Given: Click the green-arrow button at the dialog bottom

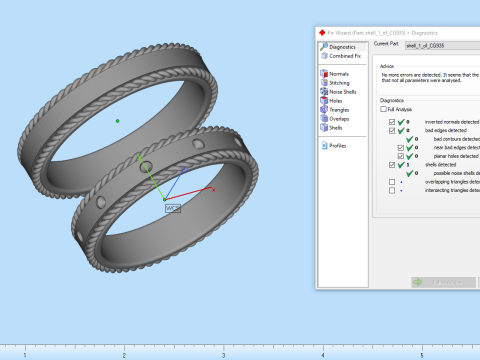Looking at the screenshot, I should [443, 282].
